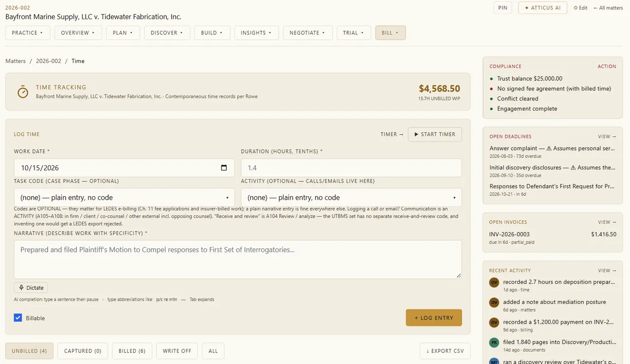Switch to the Unbilled (4) tab

pos(30,351)
